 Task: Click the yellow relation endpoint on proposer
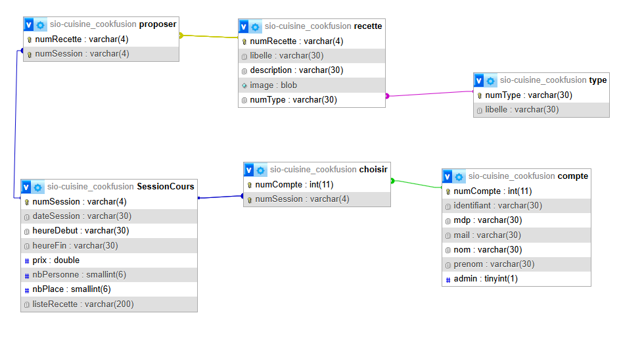pyautogui.click(x=181, y=36)
